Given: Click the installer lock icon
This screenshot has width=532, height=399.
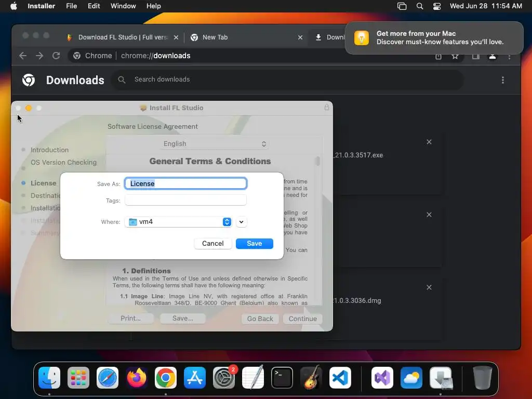Looking at the screenshot, I should tap(326, 108).
